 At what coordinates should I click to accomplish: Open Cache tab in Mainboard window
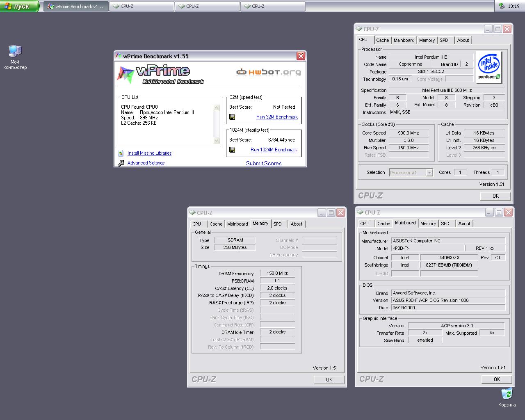click(x=383, y=224)
